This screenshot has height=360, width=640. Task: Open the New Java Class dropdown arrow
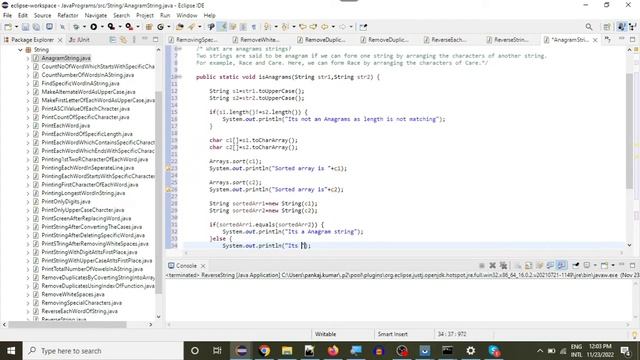tap(169, 27)
